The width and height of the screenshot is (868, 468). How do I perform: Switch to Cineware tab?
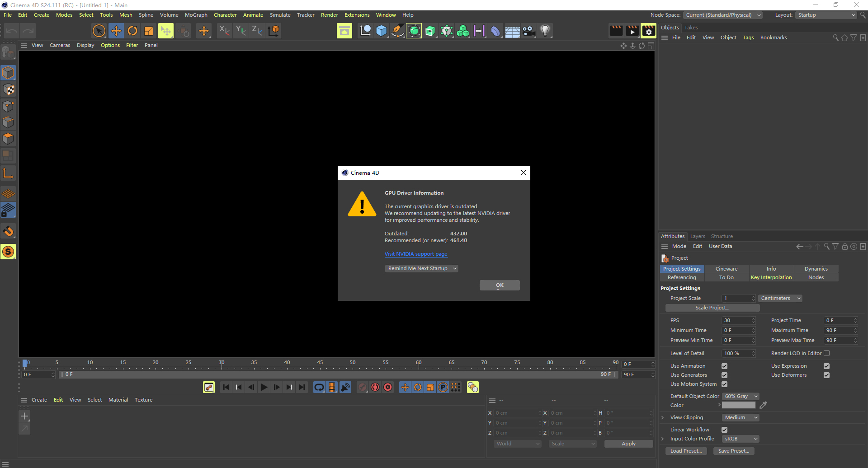click(726, 269)
